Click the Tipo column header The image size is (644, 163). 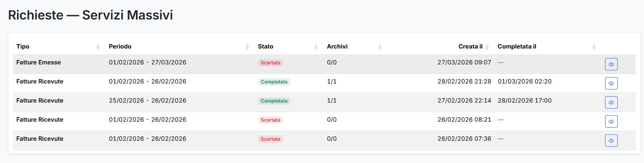pos(23,47)
